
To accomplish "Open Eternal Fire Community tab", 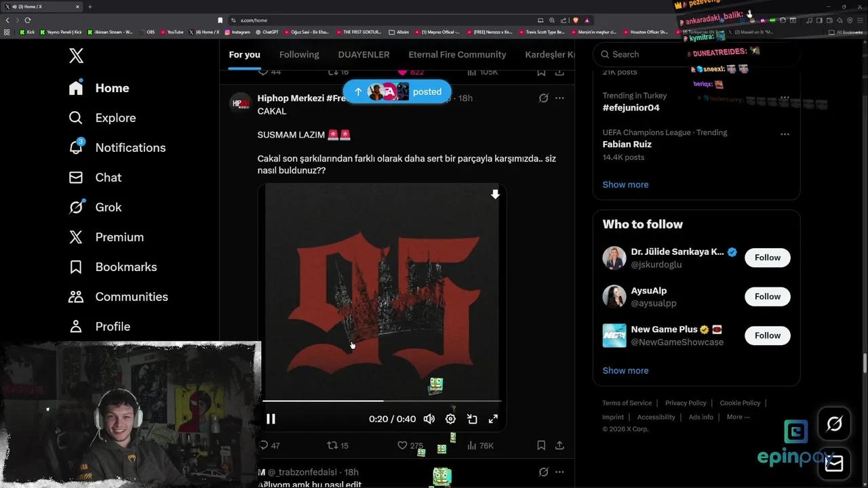I will [x=457, y=54].
